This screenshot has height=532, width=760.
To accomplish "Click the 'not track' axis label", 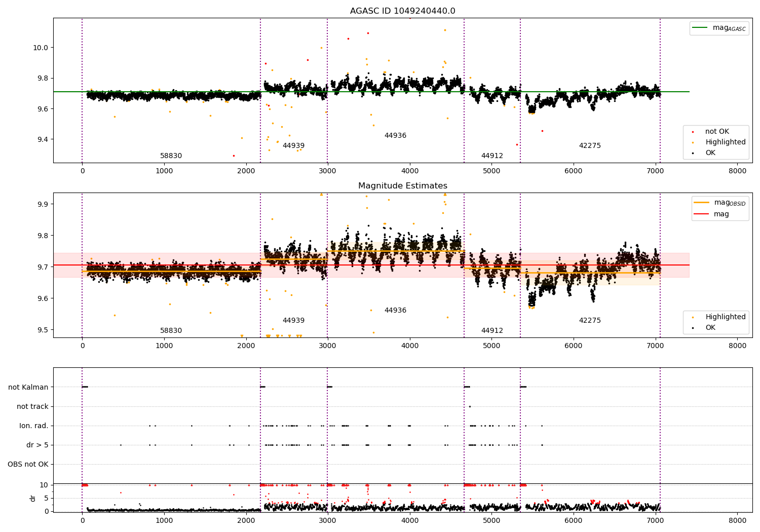I will pyautogui.click(x=32, y=406).
